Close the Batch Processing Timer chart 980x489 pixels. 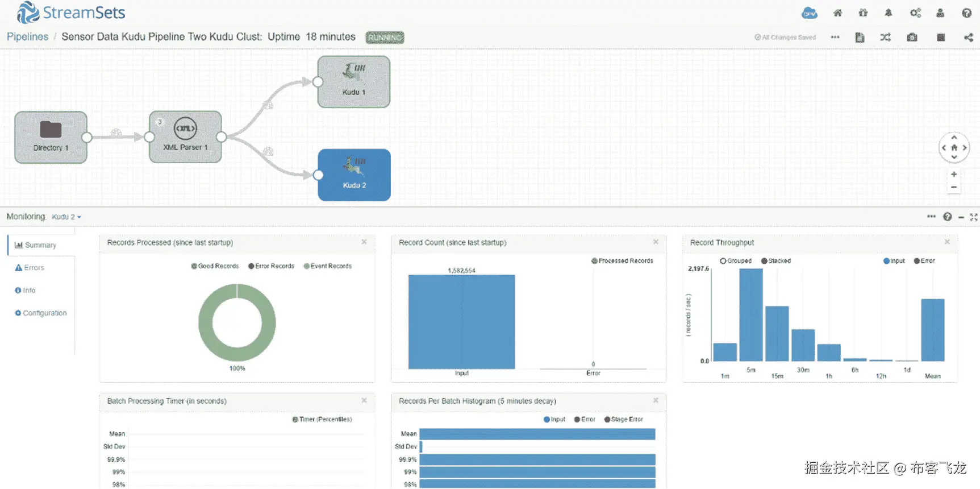(x=364, y=401)
